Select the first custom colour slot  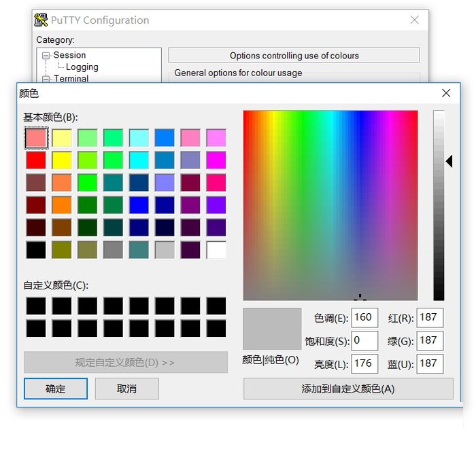coord(36,306)
